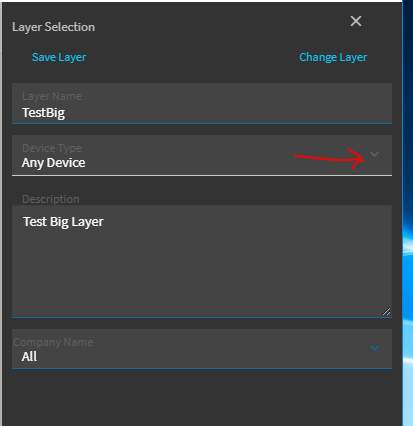
Task: Click the Company Name field label
Action: point(53,342)
